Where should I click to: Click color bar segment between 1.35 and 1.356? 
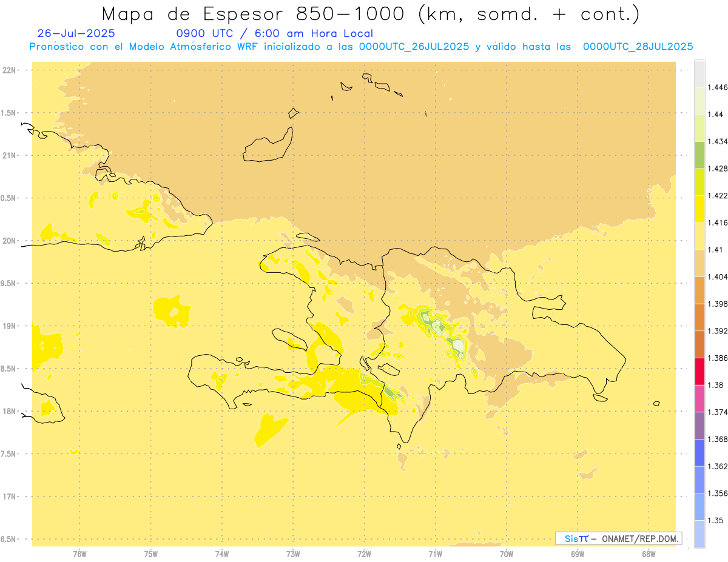point(699,507)
